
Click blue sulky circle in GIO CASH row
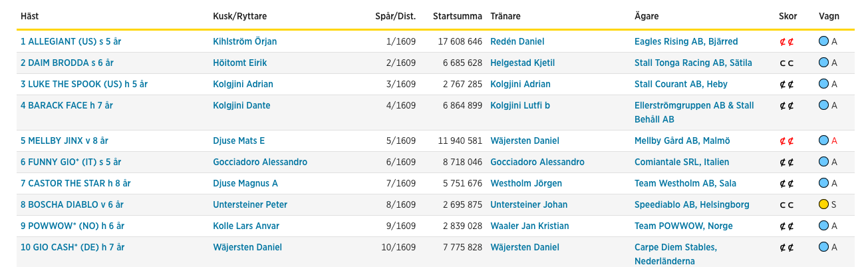823,247
